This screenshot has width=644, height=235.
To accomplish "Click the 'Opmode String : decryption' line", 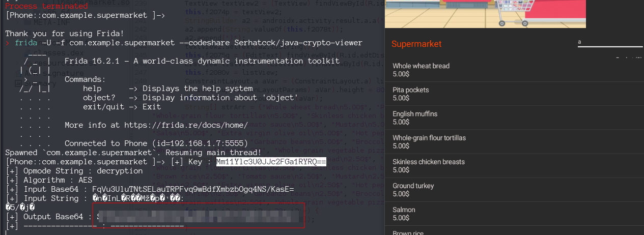I will click(74, 171).
